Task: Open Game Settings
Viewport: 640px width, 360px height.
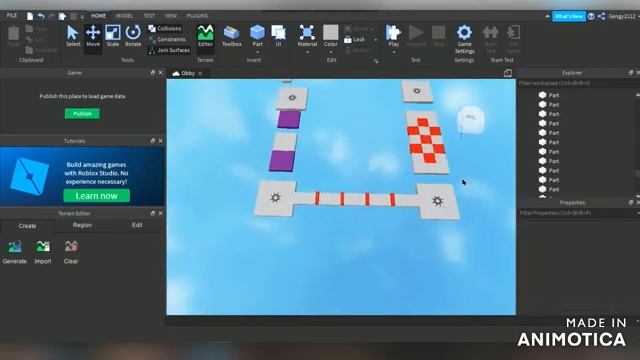Action: [464, 39]
